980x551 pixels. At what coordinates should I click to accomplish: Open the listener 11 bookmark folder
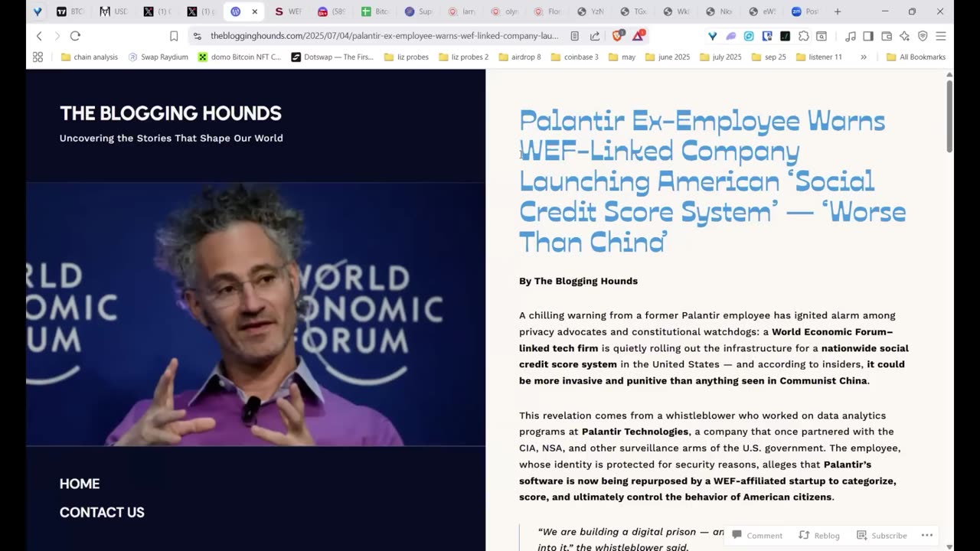coord(818,57)
